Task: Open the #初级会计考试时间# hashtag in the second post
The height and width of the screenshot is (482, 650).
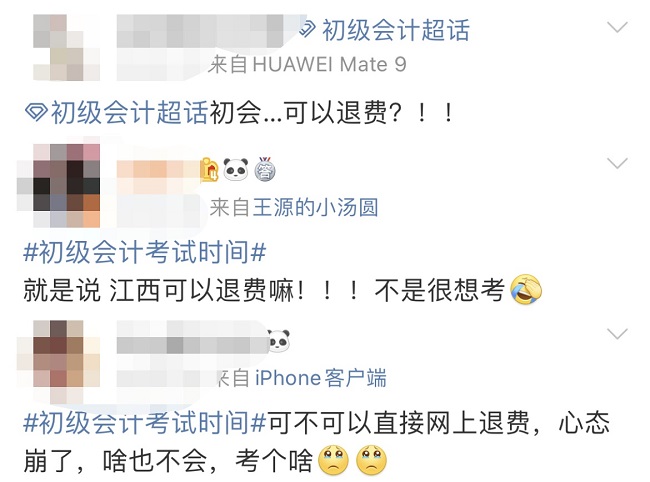Action: click(x=145, y=252)
